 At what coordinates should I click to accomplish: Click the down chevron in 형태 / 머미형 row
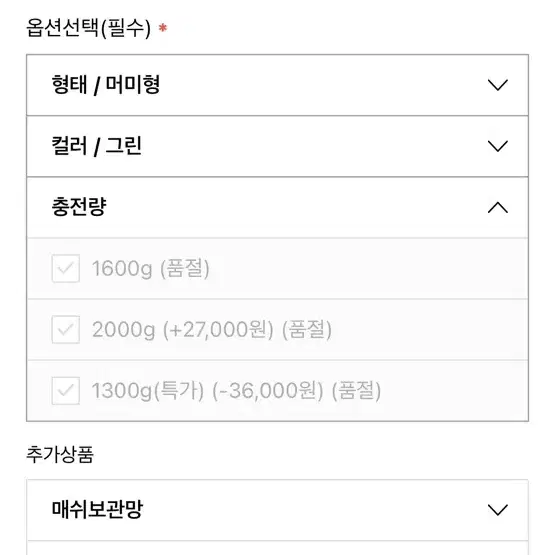tap(498, 85)
